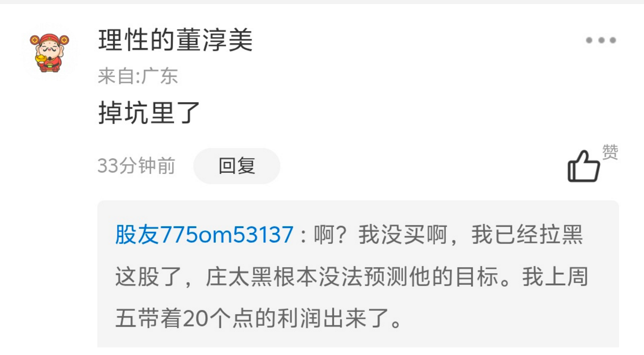Image resolution: width=644 pixels, height=355 pixels.
Task: Open the quoted reply gray box
Action: 358,275
